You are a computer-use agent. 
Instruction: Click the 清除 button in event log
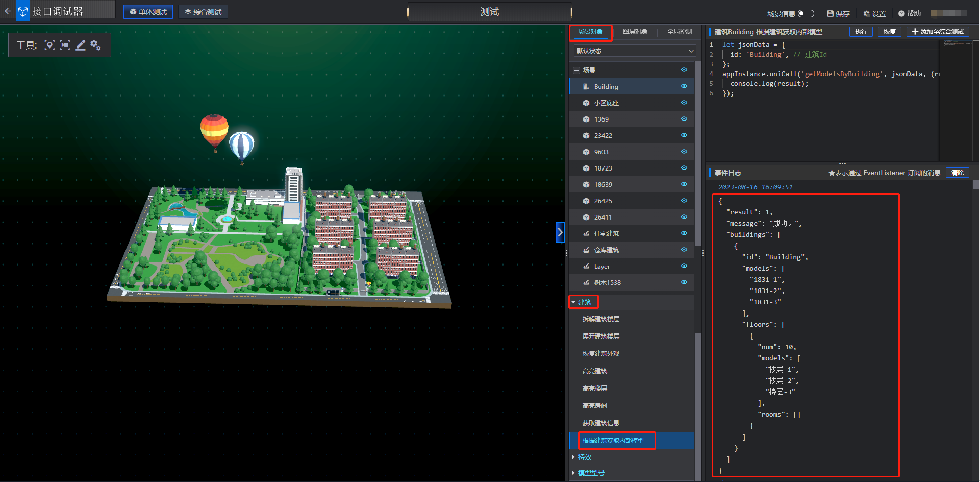click(x=957, y=173)
